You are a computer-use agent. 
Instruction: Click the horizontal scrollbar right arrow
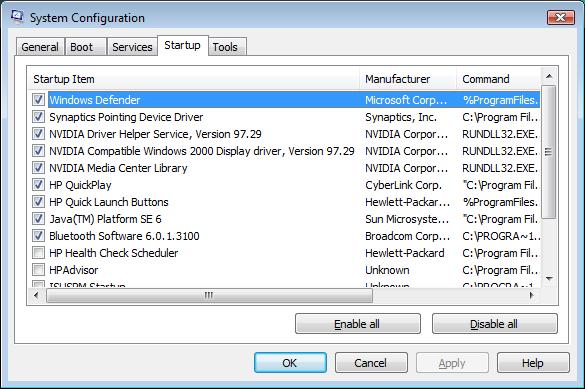click(531, 295)
